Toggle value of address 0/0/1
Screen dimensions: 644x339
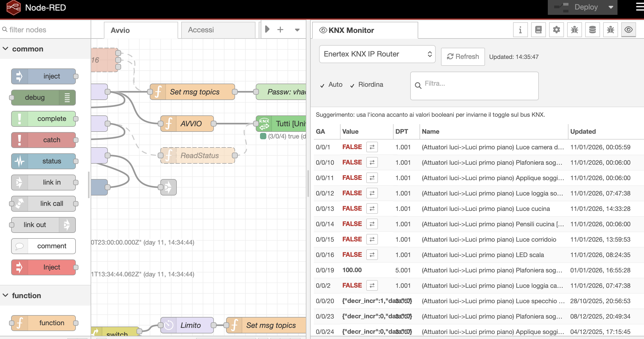(372, 147)
